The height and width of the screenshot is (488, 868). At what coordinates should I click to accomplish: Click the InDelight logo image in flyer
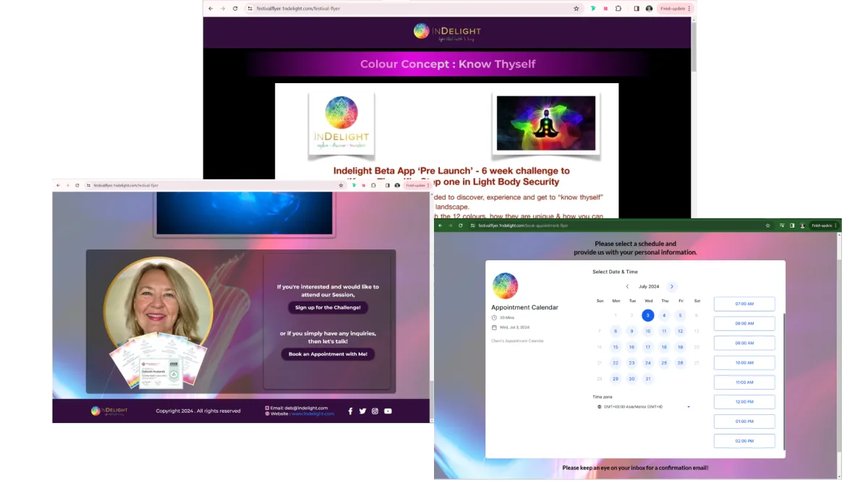(341, 123)
